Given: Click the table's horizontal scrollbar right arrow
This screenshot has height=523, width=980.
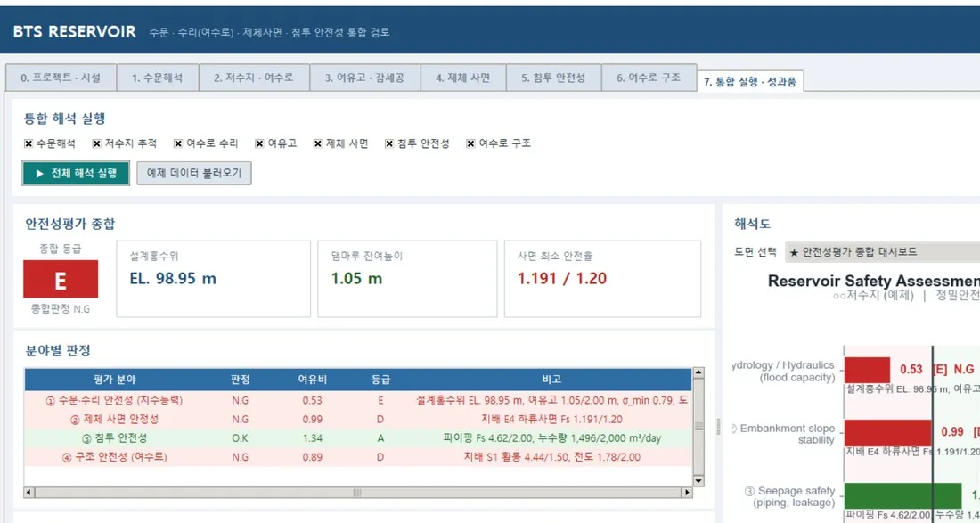Looking at the screenshot, I should 687,493.
